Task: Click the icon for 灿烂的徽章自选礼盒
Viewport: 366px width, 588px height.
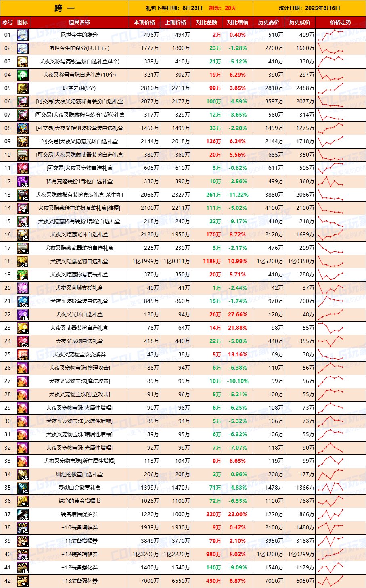Action: [23, 475]
